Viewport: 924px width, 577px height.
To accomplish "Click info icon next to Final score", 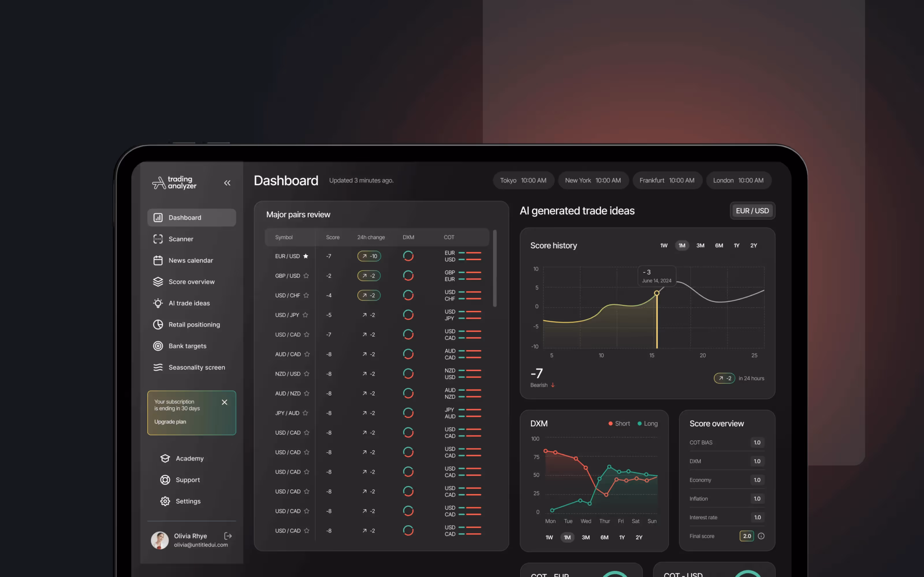I will 761,536.
